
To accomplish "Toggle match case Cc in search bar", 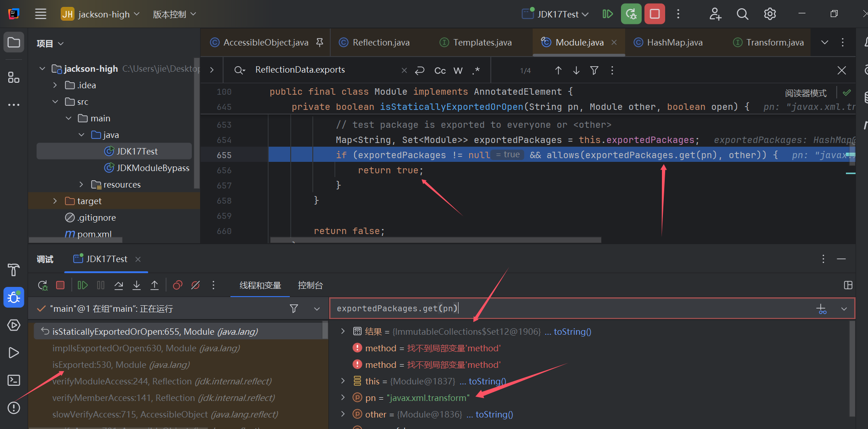I will 440,70.
